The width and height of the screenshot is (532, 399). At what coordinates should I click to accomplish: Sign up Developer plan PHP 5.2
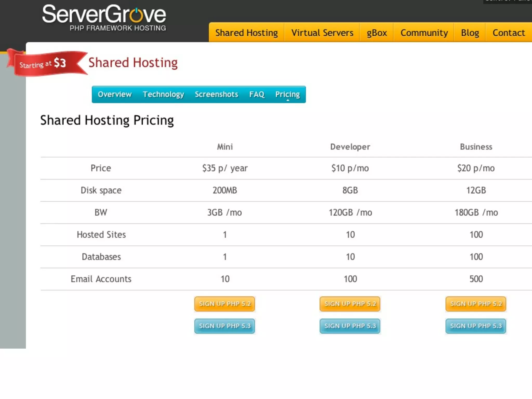[350, 304]
